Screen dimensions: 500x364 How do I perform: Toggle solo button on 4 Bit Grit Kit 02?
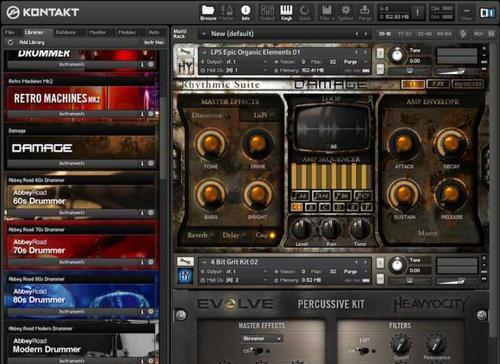(380, 263)
